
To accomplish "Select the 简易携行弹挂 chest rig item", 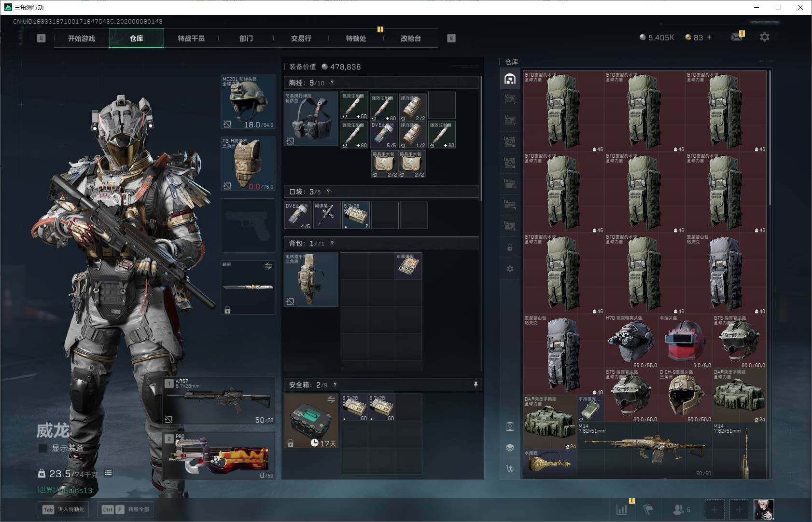I will pos(311,119).
